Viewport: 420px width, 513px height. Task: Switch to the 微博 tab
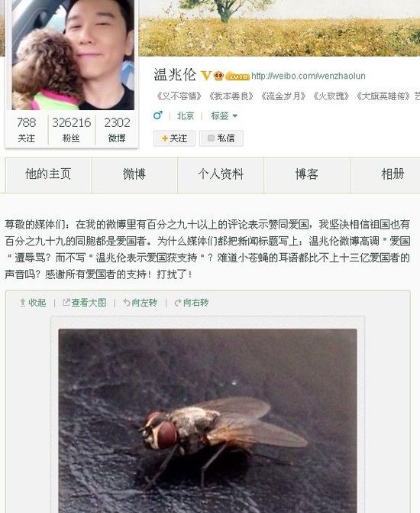pyautogui.click(x=134, y=175)
